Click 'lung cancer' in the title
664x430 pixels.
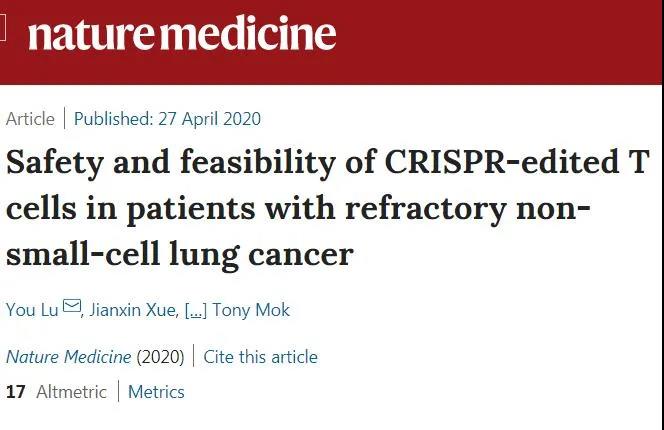[x=261, y=255]
